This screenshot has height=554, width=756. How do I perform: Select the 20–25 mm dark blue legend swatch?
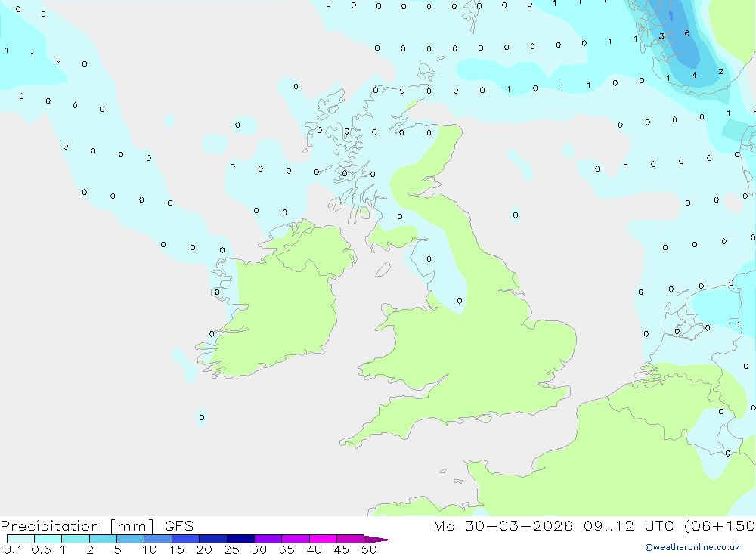click(x=212, y=539)
